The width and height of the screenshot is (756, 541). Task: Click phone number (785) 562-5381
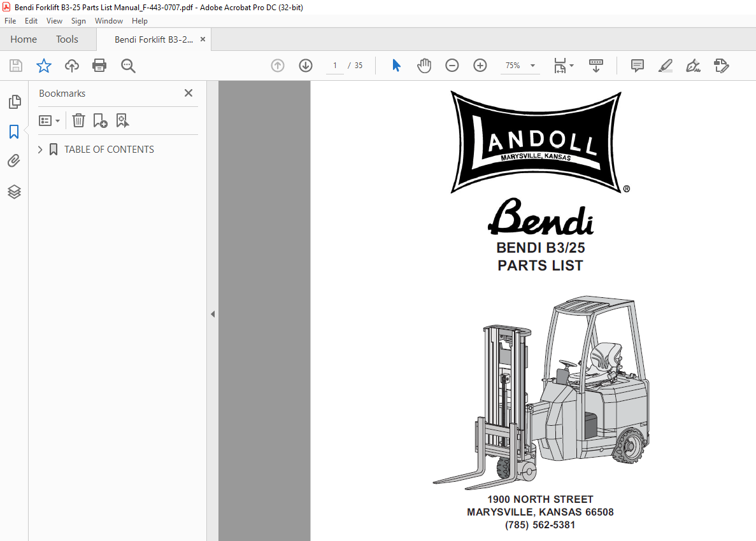541,525
